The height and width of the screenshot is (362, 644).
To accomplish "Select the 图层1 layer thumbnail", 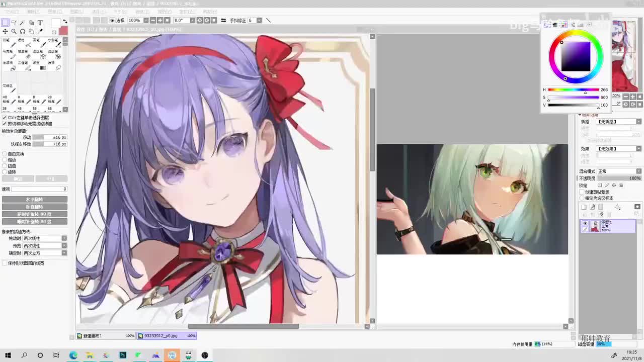I will [x=595, y=226].
